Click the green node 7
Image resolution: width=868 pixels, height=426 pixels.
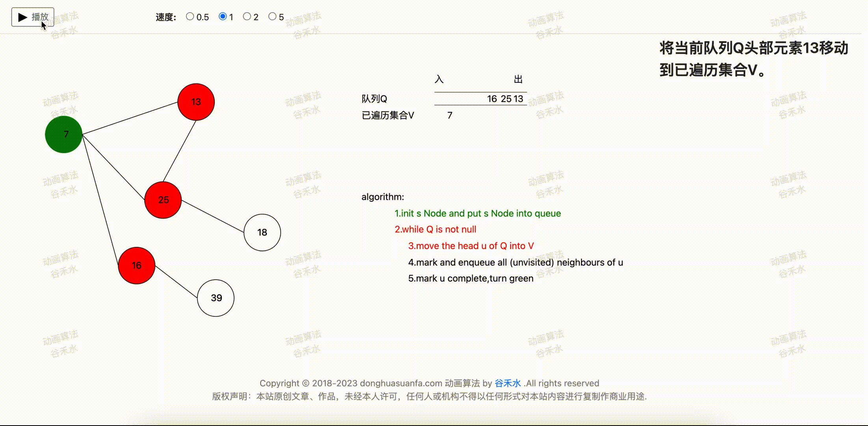63,135
